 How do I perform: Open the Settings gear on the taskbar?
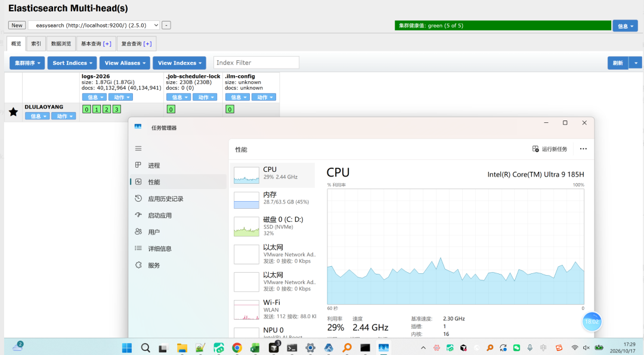point(311,348)
